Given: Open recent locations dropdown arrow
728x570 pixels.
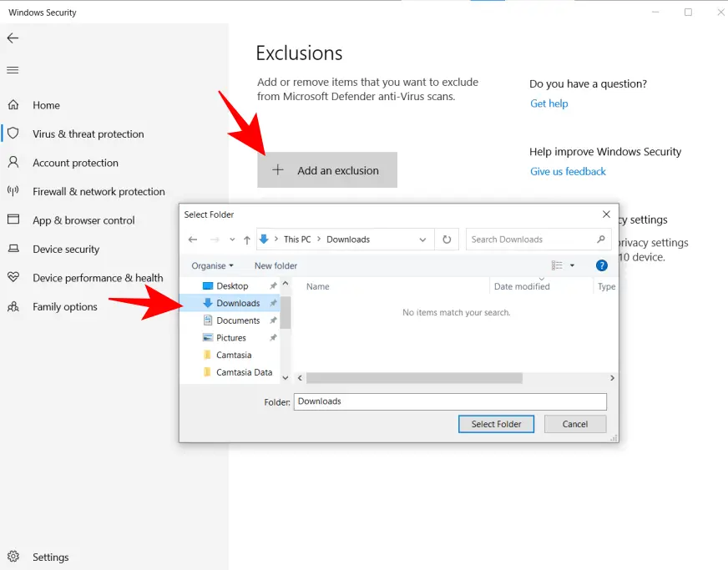Looking at the screenshot, I should pos(232,240).
